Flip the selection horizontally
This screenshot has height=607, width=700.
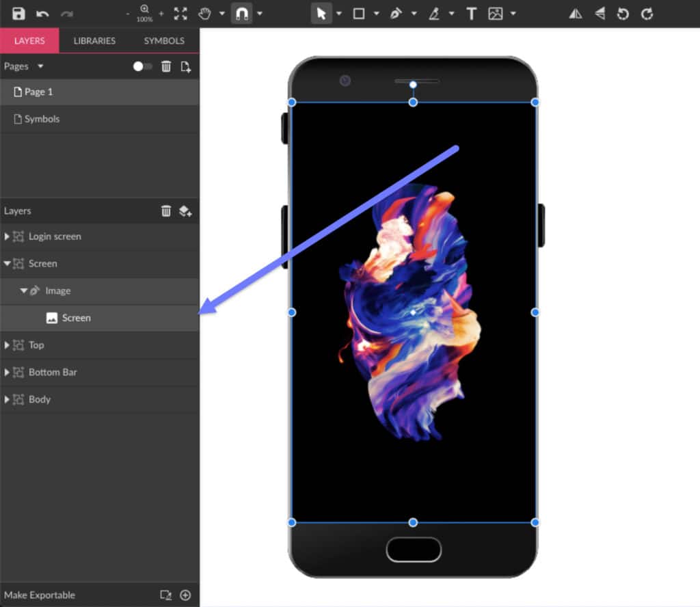[576, 14]
